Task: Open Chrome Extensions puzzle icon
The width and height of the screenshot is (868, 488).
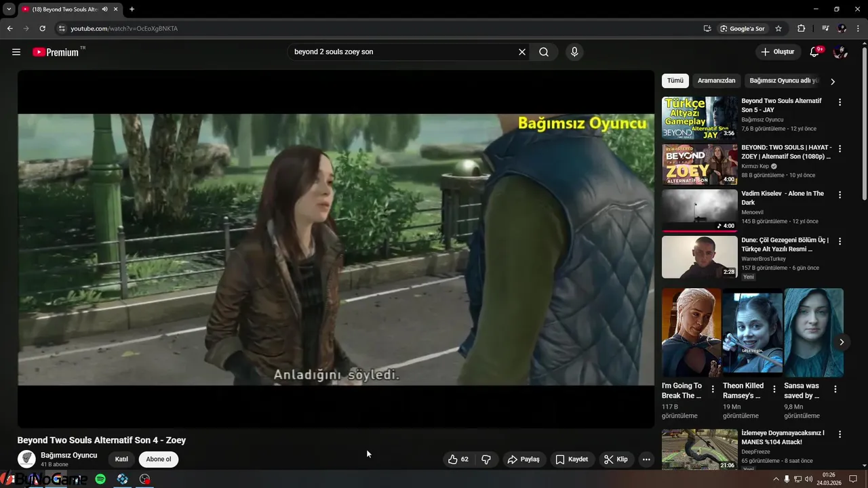Action: [x=802, y=28]
